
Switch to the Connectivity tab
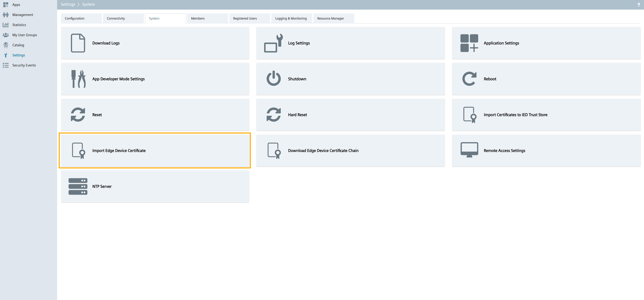point(116,19)
